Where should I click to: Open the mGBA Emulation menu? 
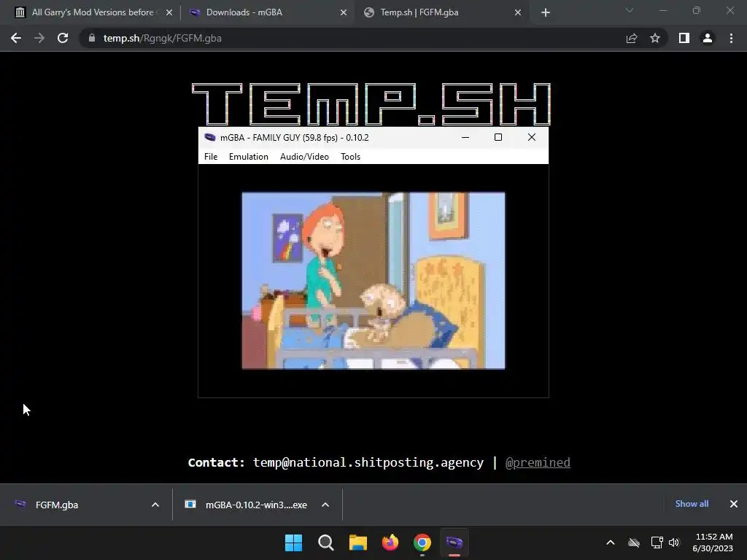(248, 157)
